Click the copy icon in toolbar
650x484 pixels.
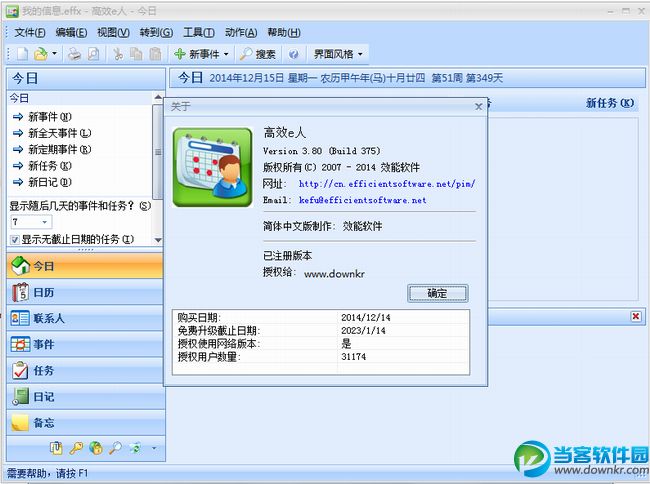136,54
